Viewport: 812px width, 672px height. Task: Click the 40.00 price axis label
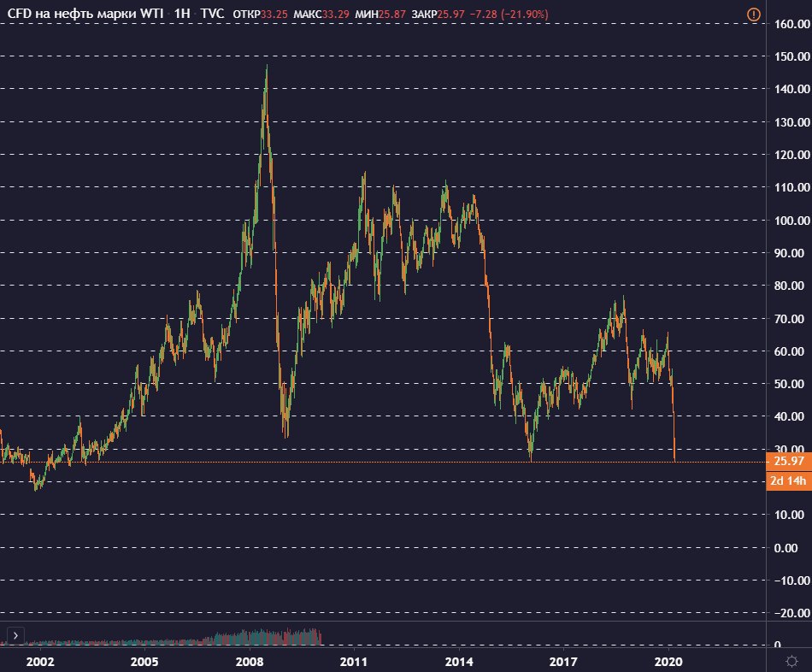pyautogui.click(x=789, y=417)
